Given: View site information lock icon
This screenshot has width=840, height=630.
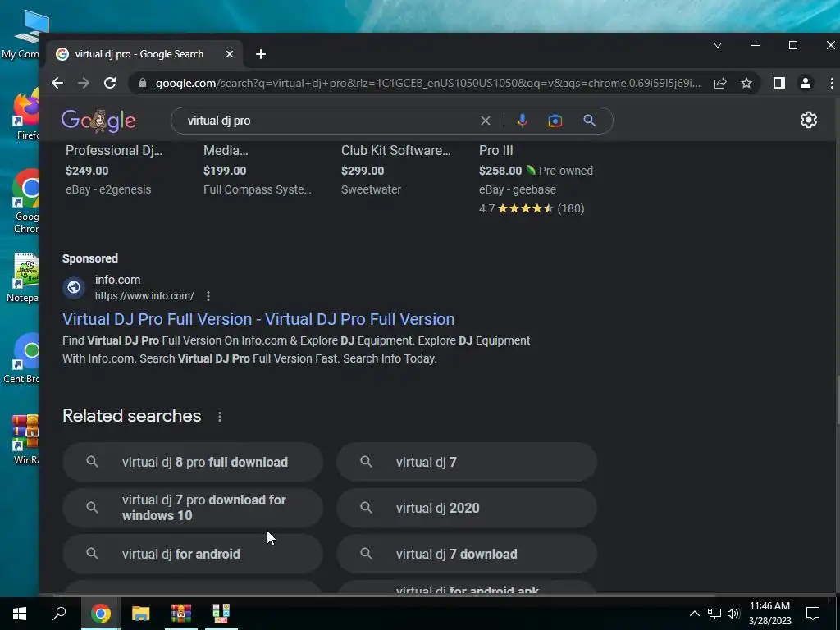Looking at the screenshot, I should click(x=143, y=83).
